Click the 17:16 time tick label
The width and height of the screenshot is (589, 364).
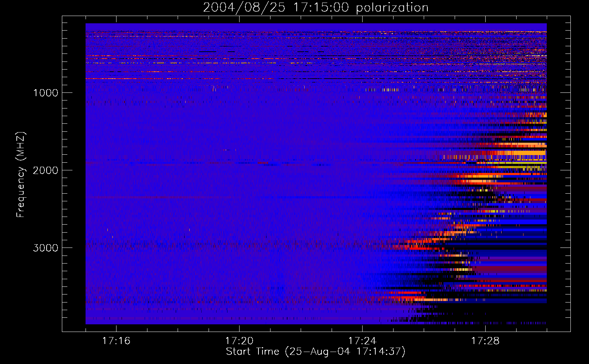(x=116, y=341)
